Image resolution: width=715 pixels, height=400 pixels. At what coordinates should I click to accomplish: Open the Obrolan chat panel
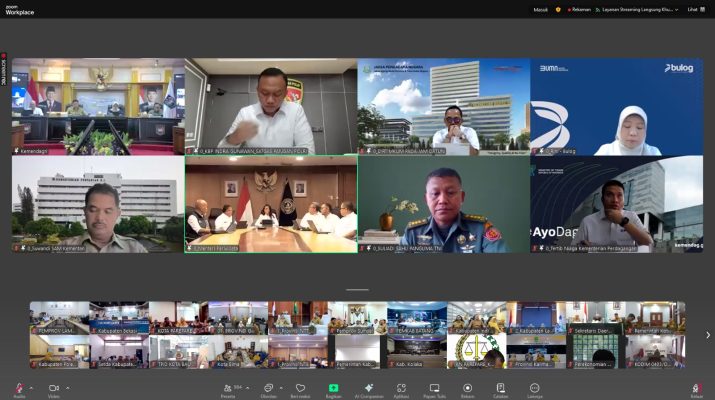pos(268,387)
